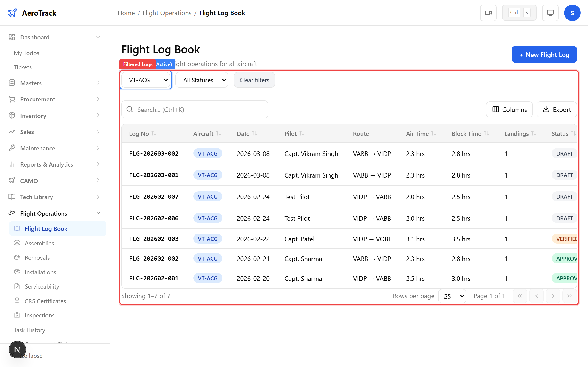Open the Columns visibility panel

(x=509, y=109)
